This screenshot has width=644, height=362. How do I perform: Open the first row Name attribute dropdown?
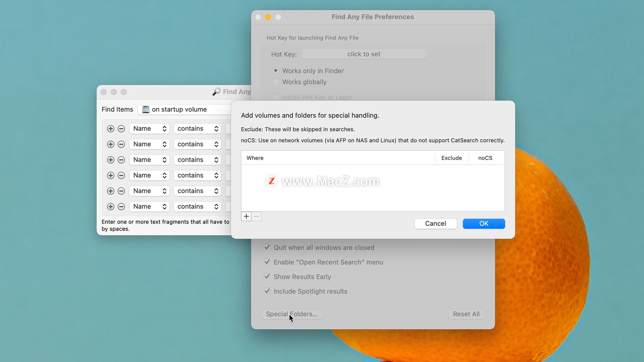click(x=149, y=129)
